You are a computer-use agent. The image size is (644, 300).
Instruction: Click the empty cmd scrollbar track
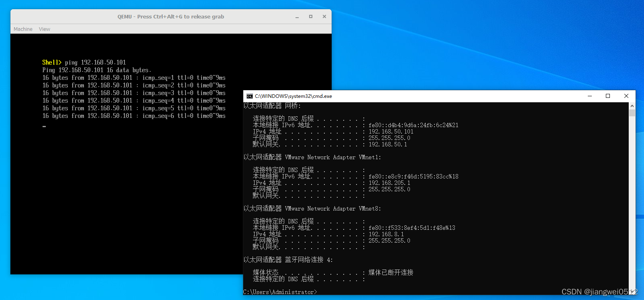tap(632, 201)
